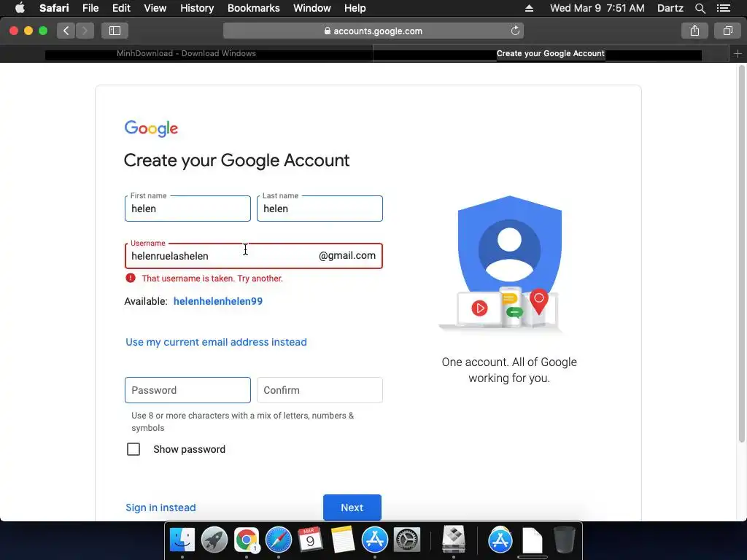Screen dimensions: 747x560
Task: Click the red error icon beside username message
Action: (131, 278)
